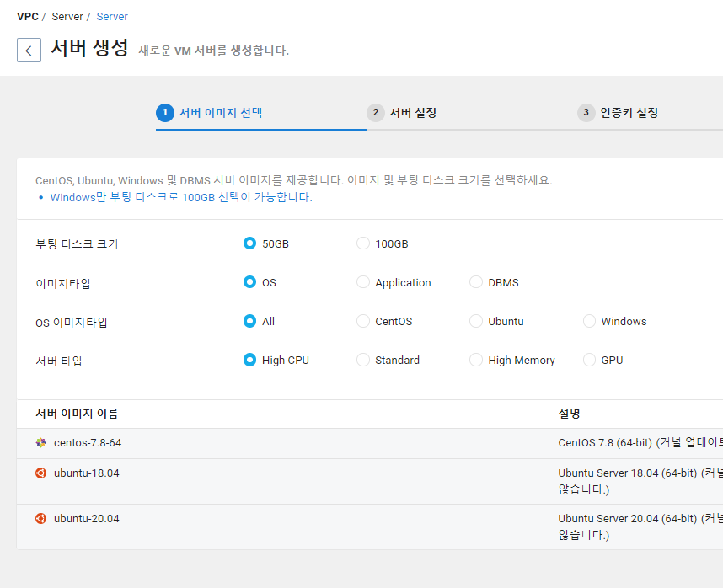Filter OS images to Windows
723x588 pixels.
(x=589, y=321)
